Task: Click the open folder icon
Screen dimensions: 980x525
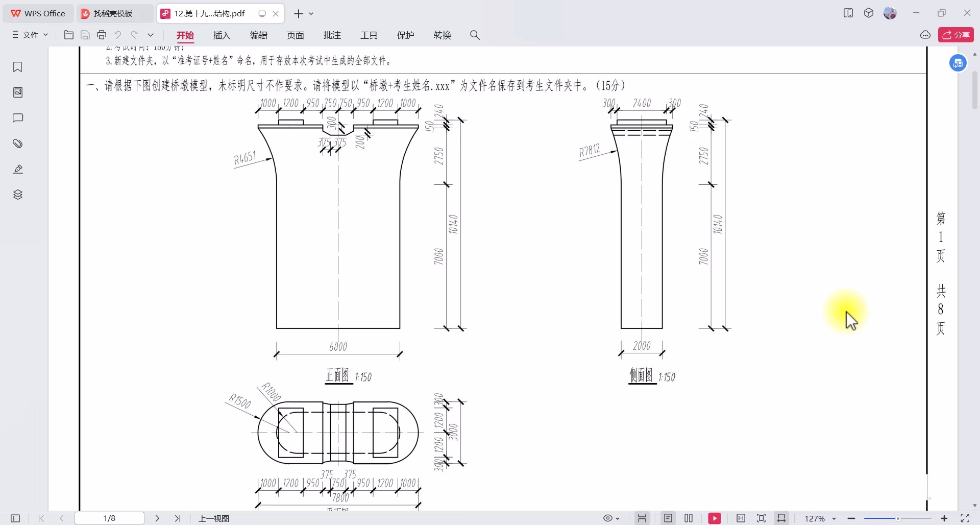Action: point(69,35)
